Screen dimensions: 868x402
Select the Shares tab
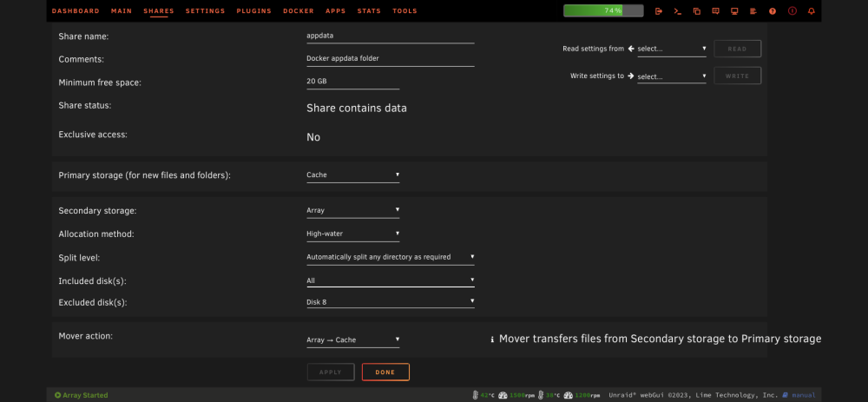pyautogui.click(x=159, y=11)
